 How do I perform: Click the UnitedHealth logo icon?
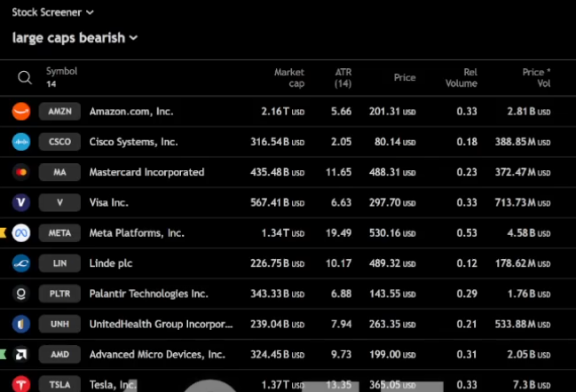21,324
